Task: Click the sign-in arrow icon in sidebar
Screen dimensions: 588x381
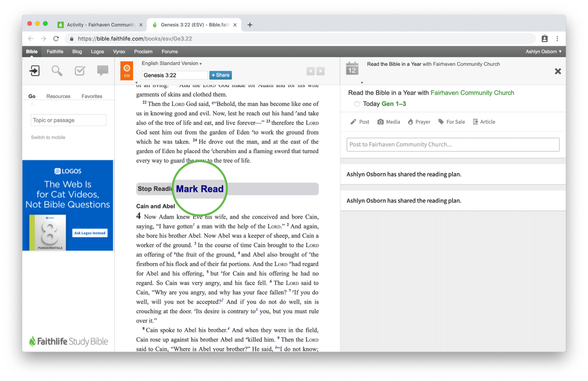Action: click(x=34, y=71)
